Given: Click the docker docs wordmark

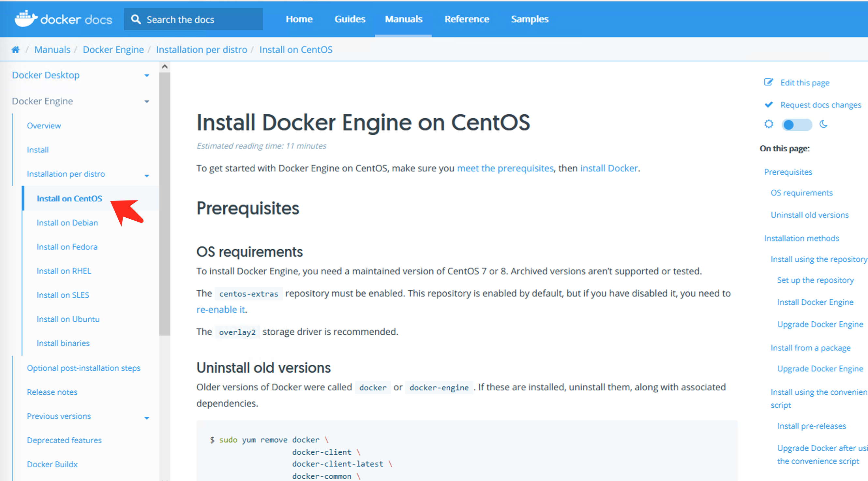Looking at the screenshot, I should point(76,20).
